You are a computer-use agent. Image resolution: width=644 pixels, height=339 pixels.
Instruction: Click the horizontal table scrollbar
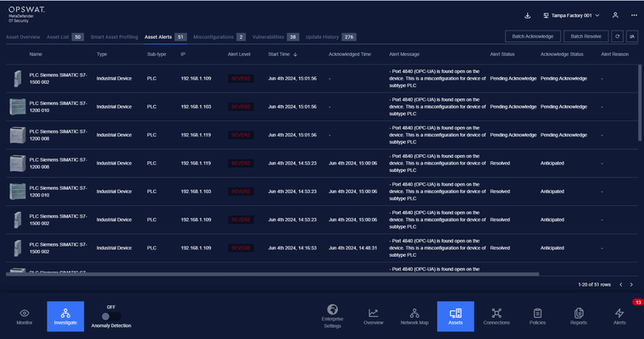coord(272,274)
